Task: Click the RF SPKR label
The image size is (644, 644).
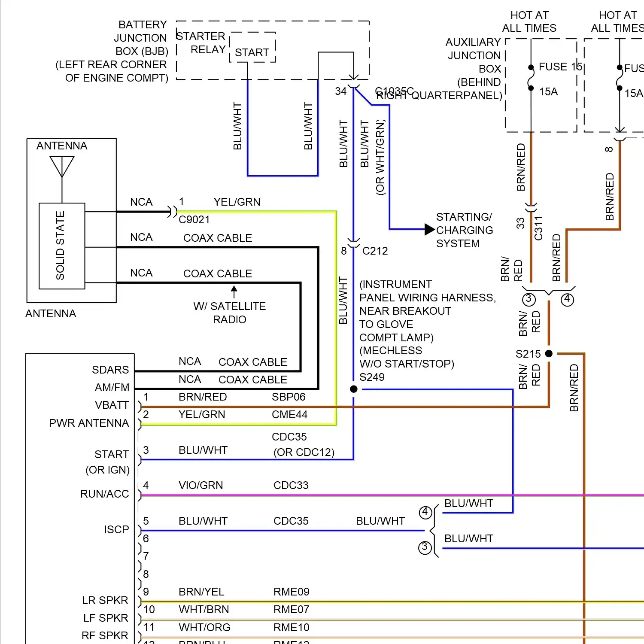Action: 105,635
